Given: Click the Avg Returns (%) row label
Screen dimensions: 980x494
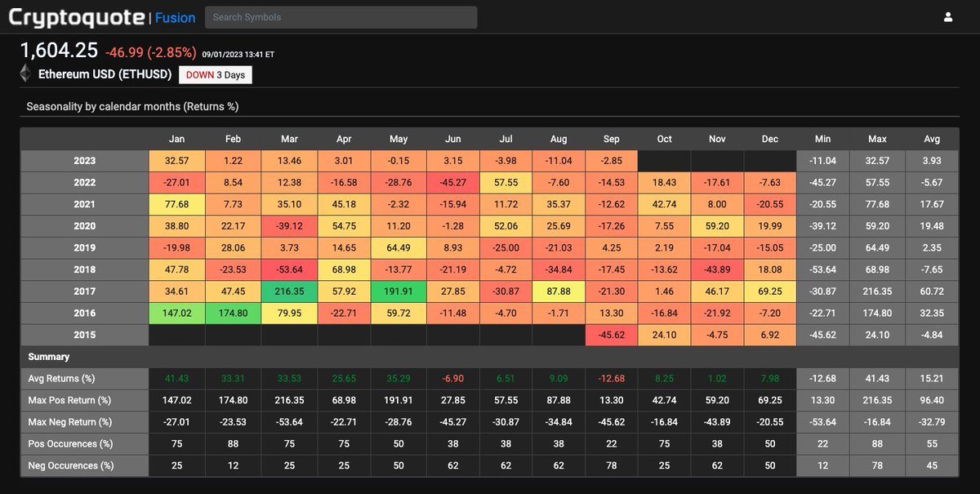Looking at the screenshot, I should pyautogui.click(x=84, y=379).
